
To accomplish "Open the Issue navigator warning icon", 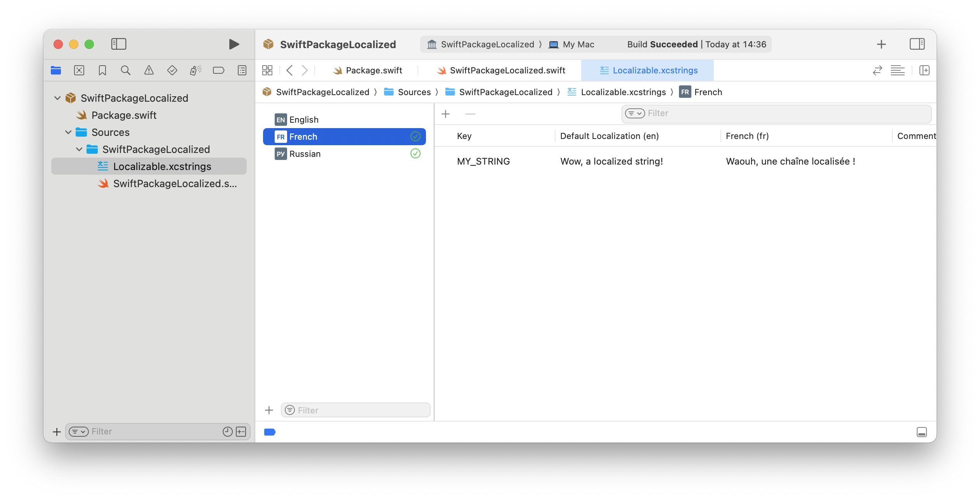I will pyautogui.click(x=149, y=70).
